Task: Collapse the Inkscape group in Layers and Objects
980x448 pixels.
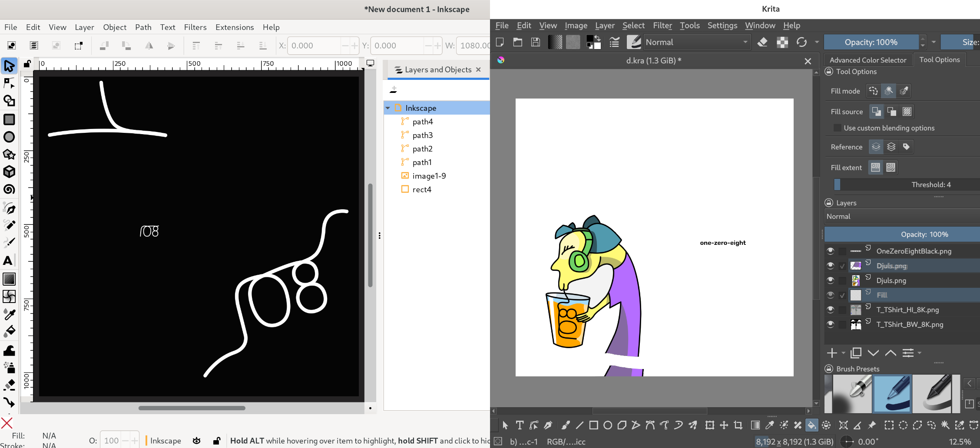Action: (x=388, y=108)
